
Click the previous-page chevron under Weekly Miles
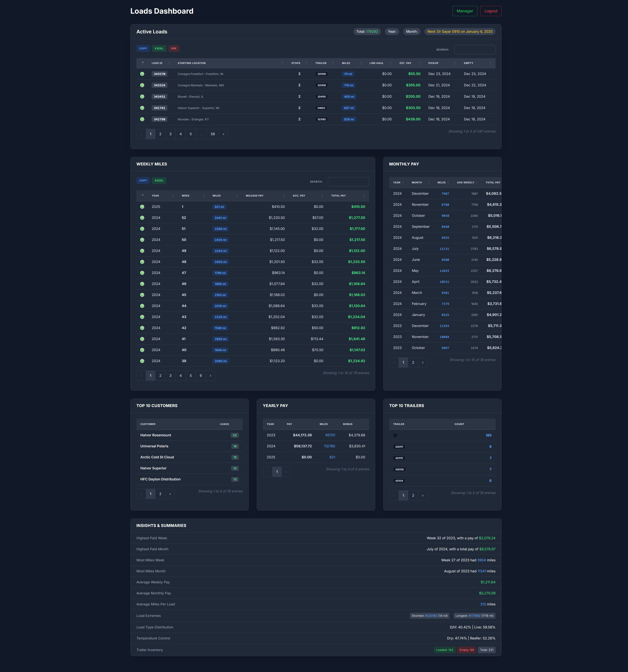point(141,375)
